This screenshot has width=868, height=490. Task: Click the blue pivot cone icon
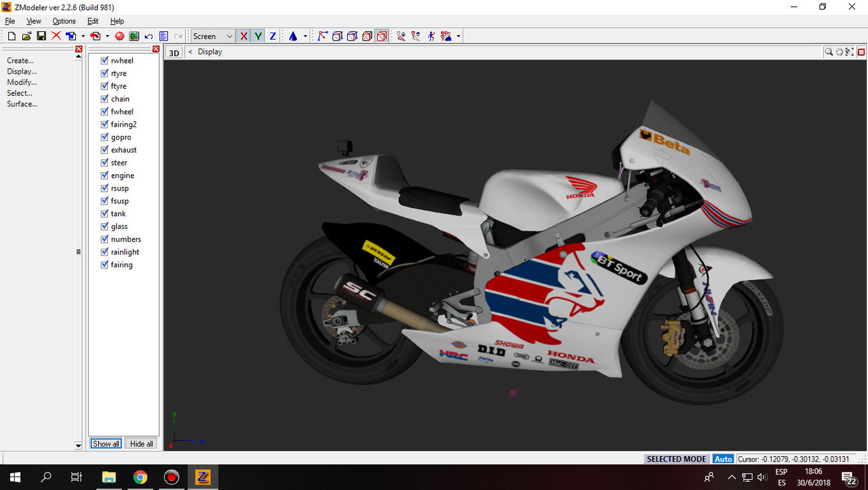point(293,36)
